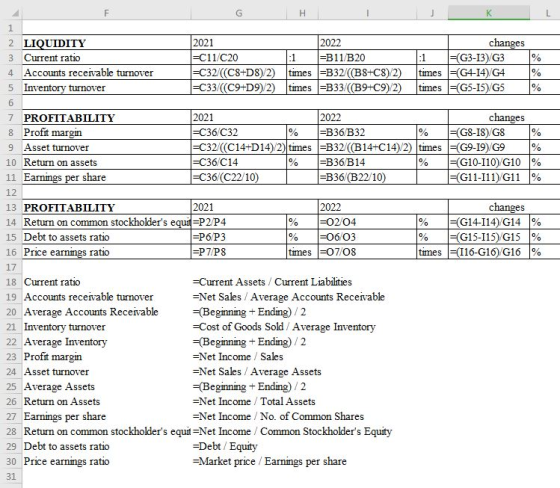Viewport: 560px width, 488px height.
Task: Select column G header
Action: 239,13
